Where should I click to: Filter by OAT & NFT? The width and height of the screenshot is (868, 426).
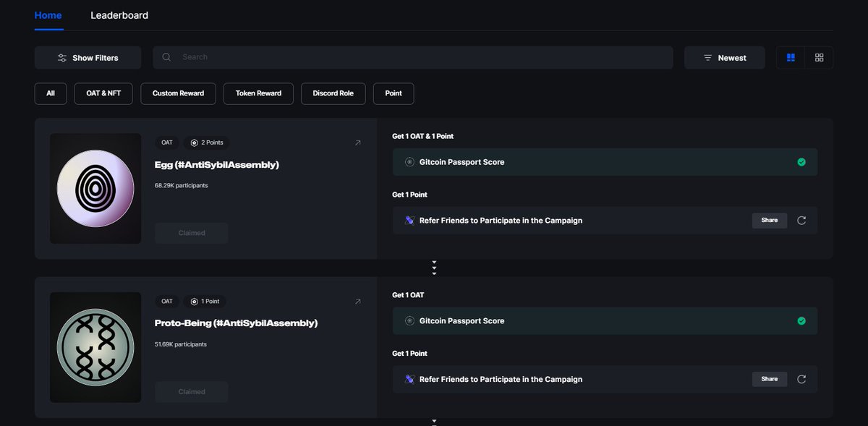coord(103,93)
